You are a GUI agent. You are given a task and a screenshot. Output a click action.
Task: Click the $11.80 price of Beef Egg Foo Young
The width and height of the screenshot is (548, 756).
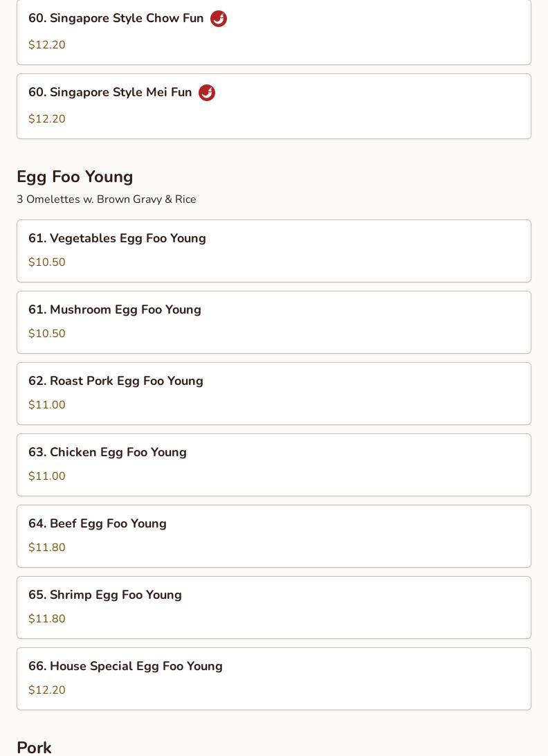pyautogui.click(x=47, y=548)
